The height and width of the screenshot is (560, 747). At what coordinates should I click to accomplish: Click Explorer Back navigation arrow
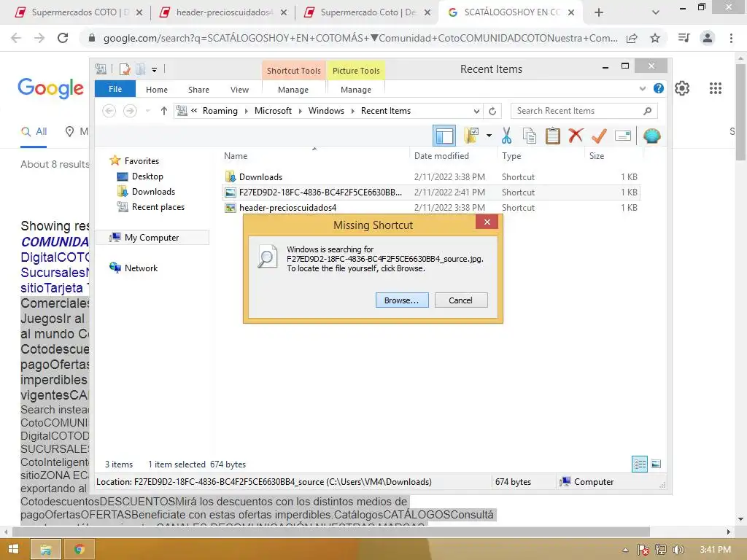coord(109,111)
